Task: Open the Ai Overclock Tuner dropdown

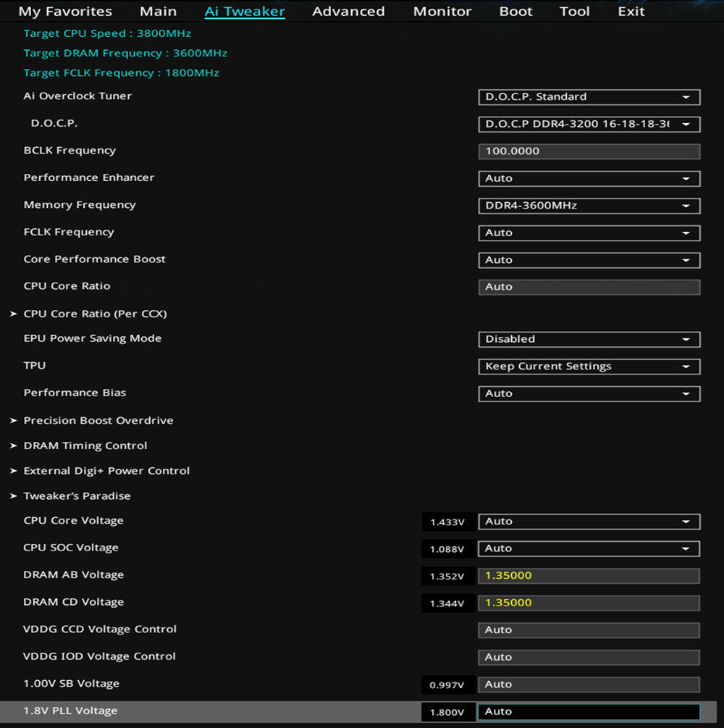Action: pos(589,97)
